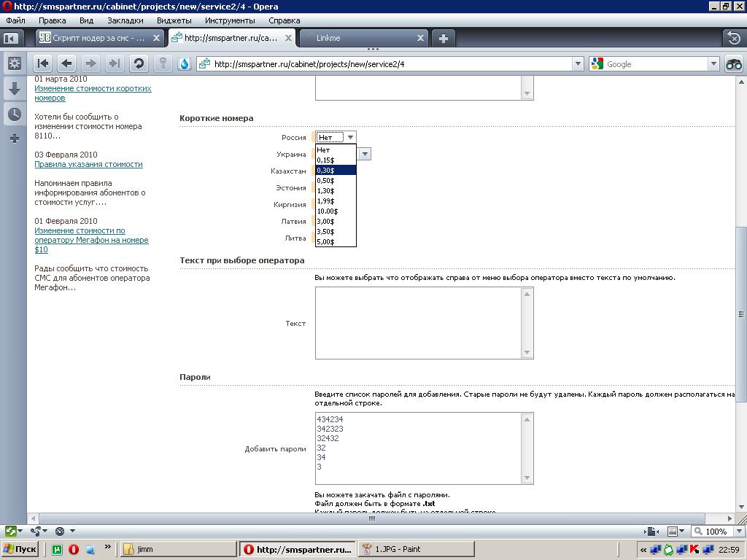Screen dimensions: 747x560
Task: Open the Украина dropdown arrow
Action: (x=365, y=154)
